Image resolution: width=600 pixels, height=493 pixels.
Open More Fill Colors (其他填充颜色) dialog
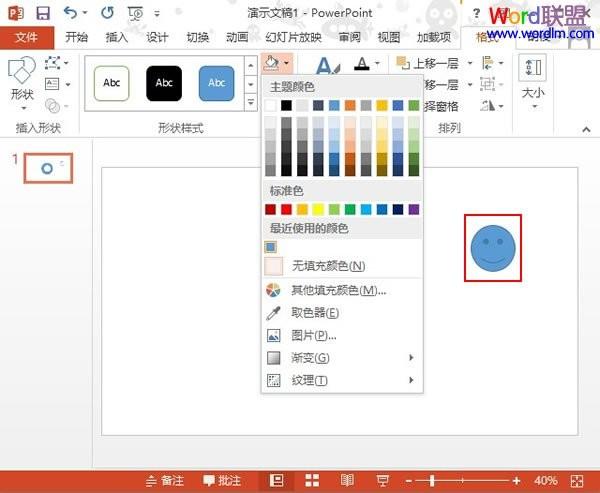tap(342, 291)
